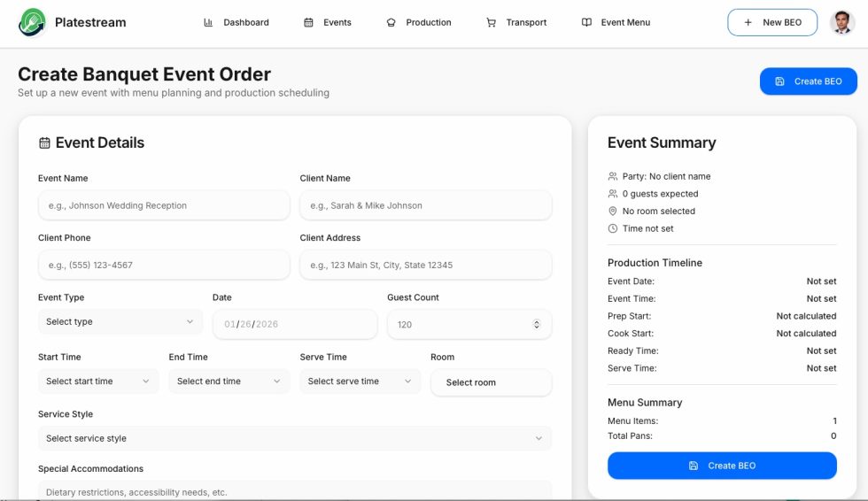Open the Event Type dropdown

pyautogui.click(x=120, y=322)
